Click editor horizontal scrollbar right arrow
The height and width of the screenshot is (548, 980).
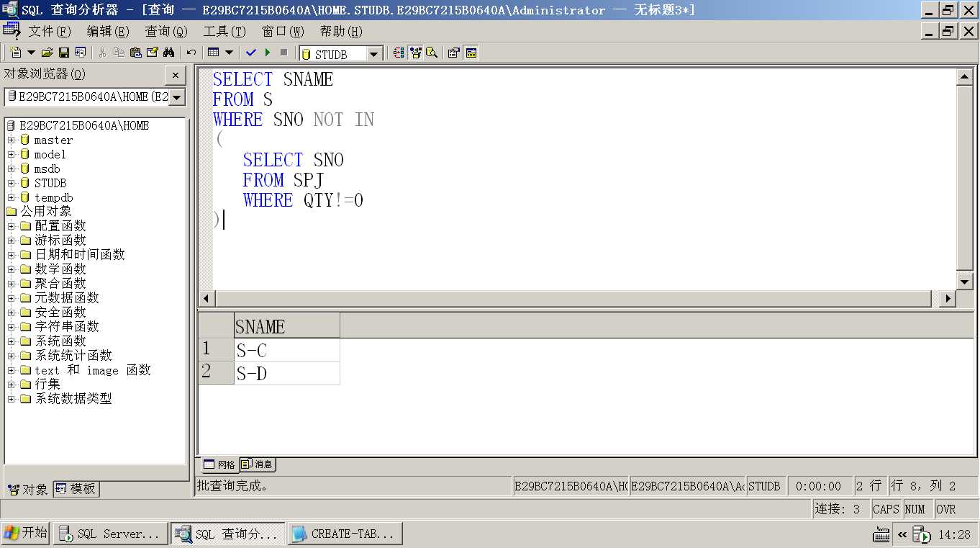point(947,298)
